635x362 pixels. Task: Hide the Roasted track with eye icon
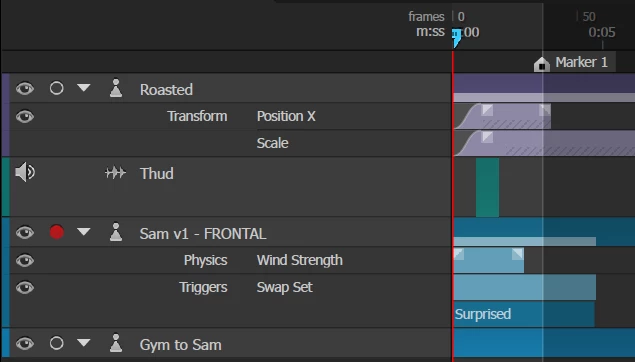[25, 88]
